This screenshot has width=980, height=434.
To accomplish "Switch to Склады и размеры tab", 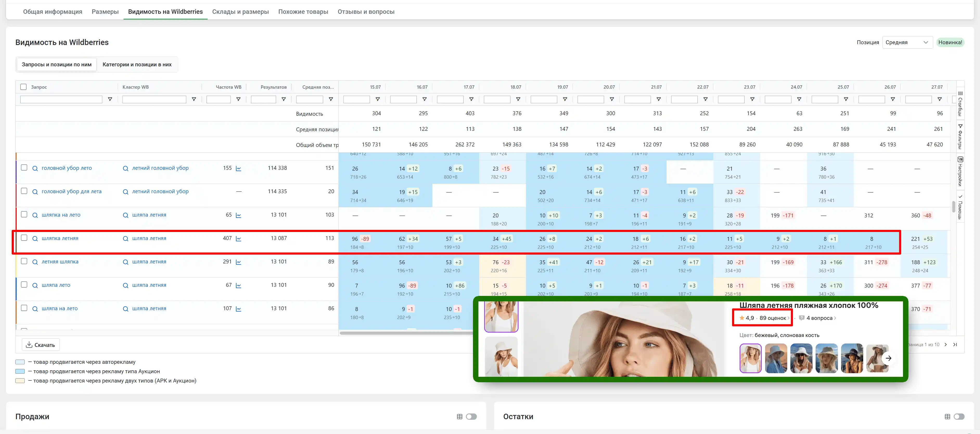I will click(x=240, y=11).
